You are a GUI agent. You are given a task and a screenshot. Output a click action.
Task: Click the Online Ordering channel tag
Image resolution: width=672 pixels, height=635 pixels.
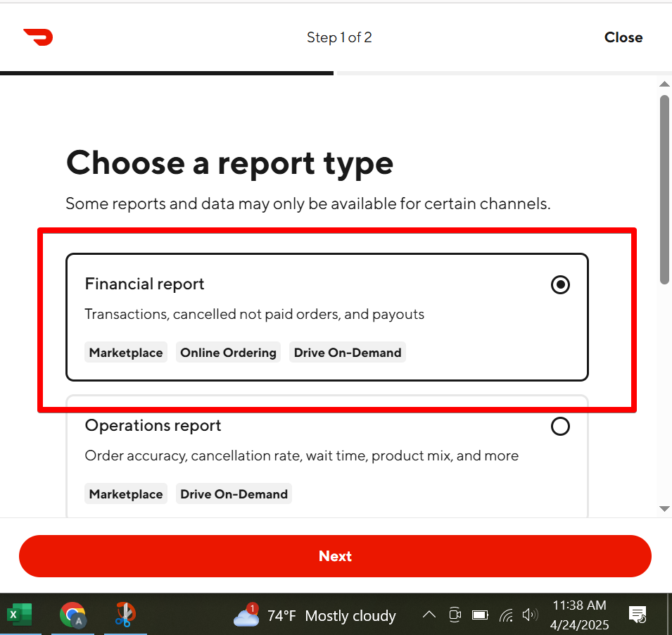coord(227,352)
